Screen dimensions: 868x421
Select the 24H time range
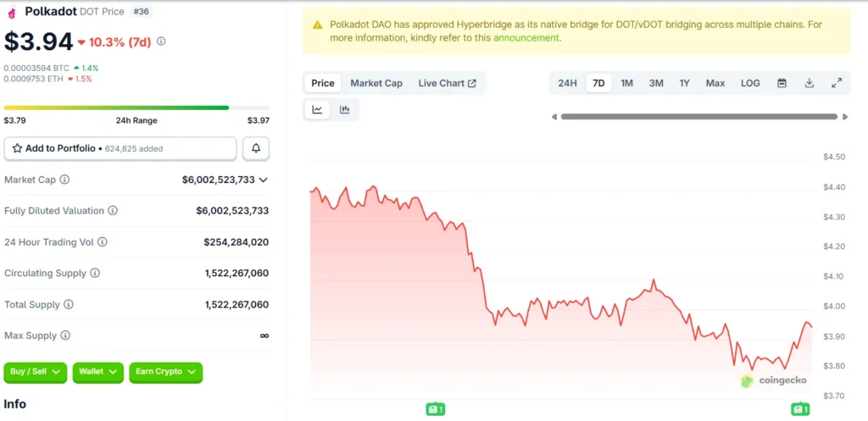tap(567, 83)
